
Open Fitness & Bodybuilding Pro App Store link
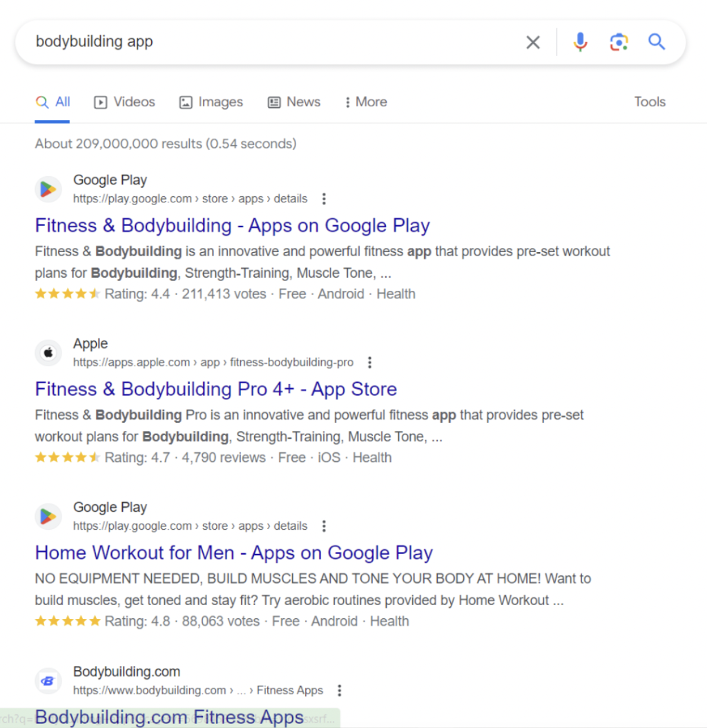[x=215, y=390]
